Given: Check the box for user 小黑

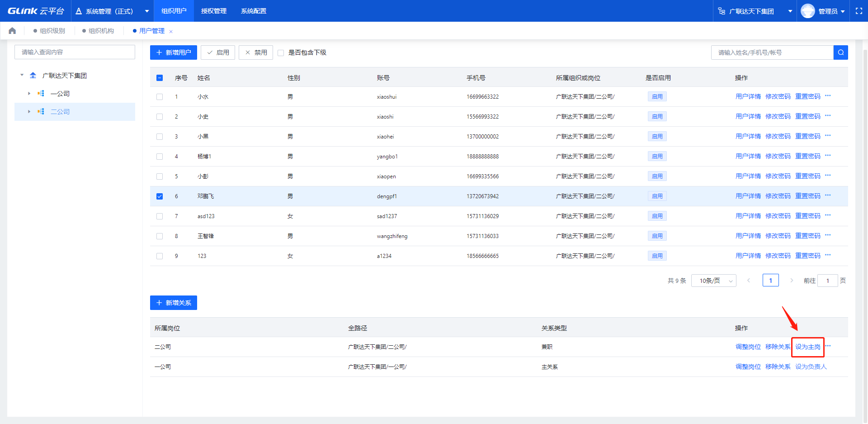Looking at the screenshot, I should [x=160, y=137].
